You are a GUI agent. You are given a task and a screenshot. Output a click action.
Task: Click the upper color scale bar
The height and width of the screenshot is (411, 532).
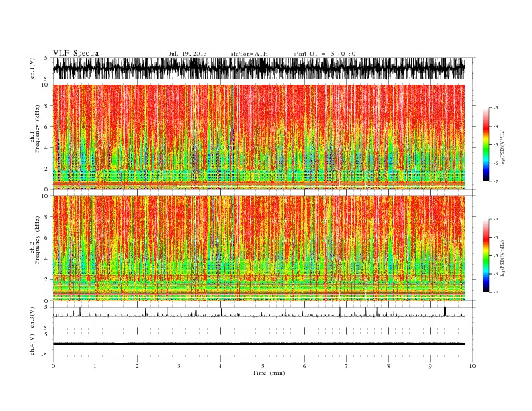(x=486, y=144)
